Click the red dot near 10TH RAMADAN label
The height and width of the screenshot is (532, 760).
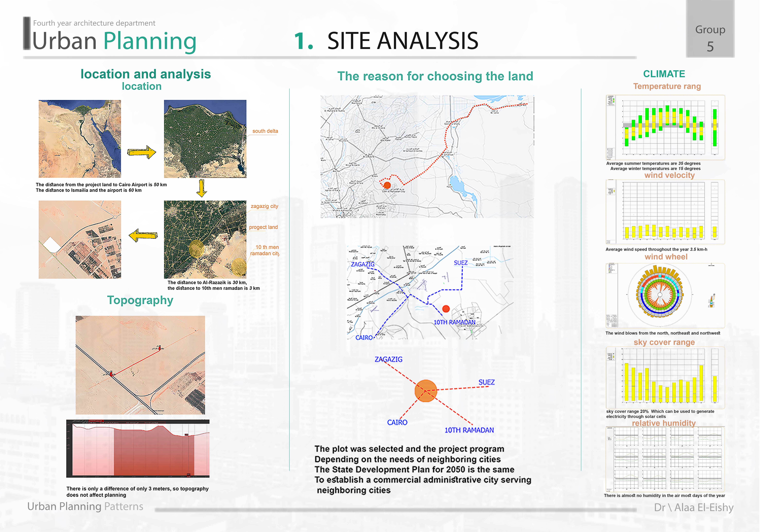pyautogui.click(x=446, y=309)
